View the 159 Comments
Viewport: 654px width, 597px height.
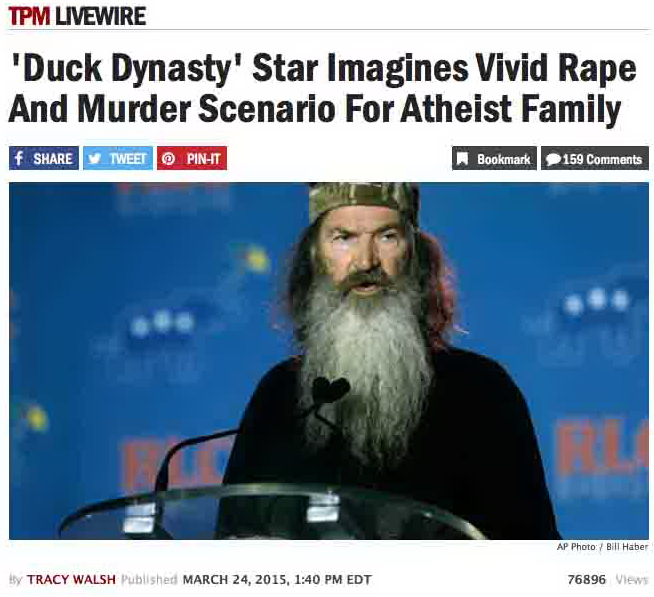(x=595, y=159)
